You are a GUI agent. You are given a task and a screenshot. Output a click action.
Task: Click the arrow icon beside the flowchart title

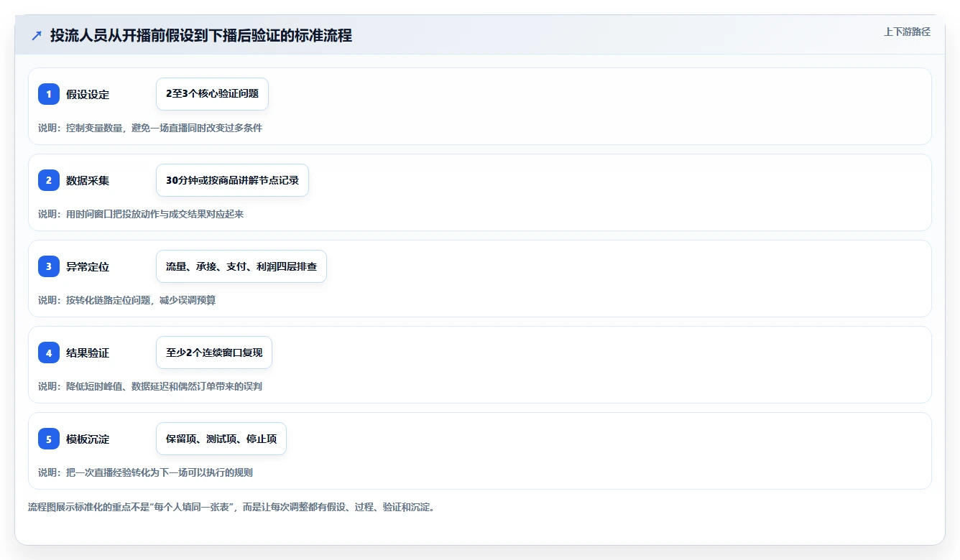(37, 36)
